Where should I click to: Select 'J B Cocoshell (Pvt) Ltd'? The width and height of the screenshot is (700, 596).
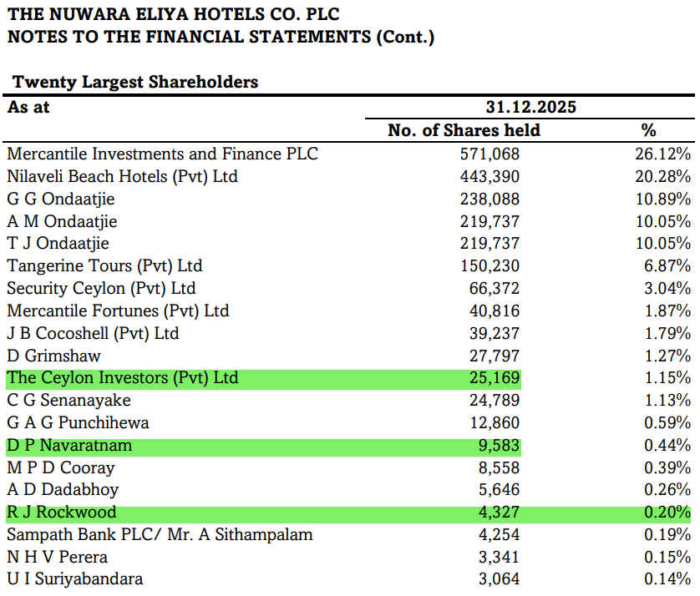pyautogui.click(x=93, y=334)
